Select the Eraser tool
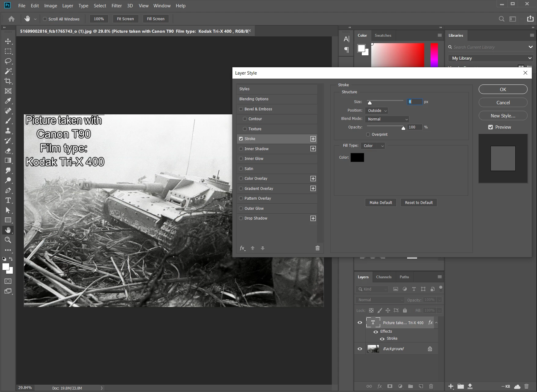 tap(8, 151)
